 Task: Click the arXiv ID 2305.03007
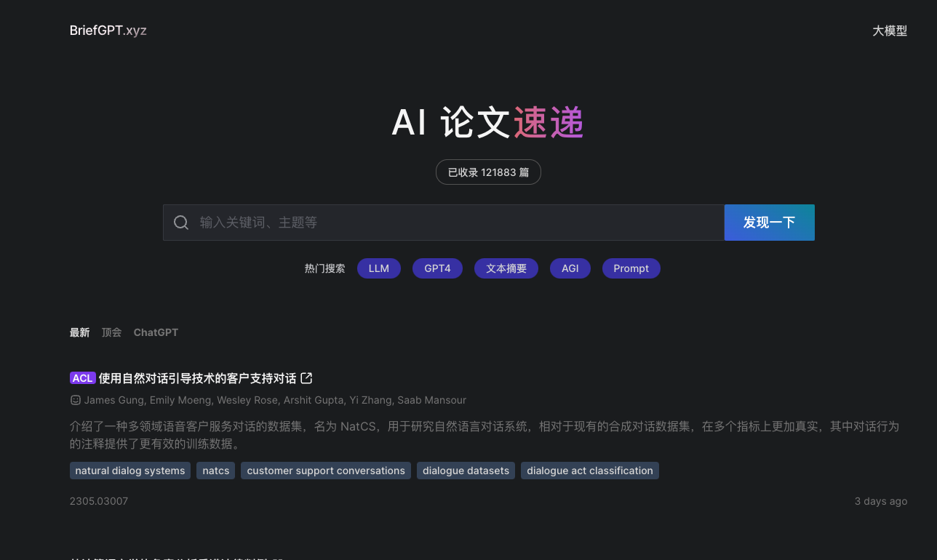[x=99, y=501]
